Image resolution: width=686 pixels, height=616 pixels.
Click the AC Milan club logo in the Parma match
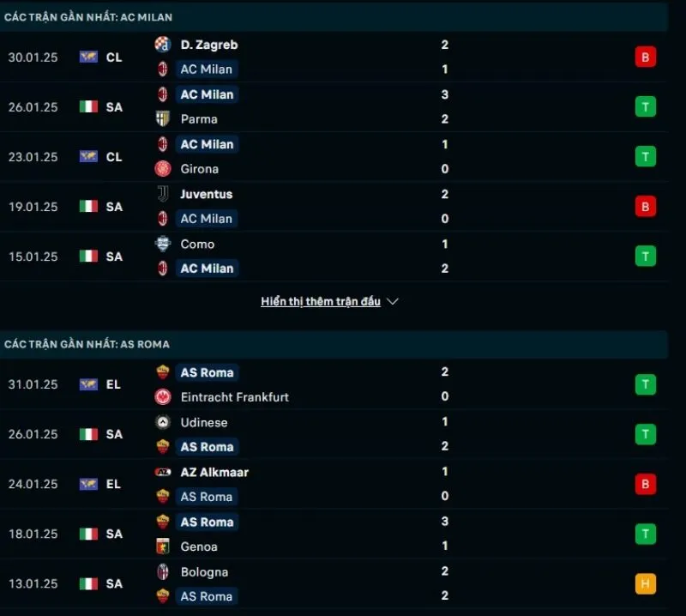click(164, 94)
